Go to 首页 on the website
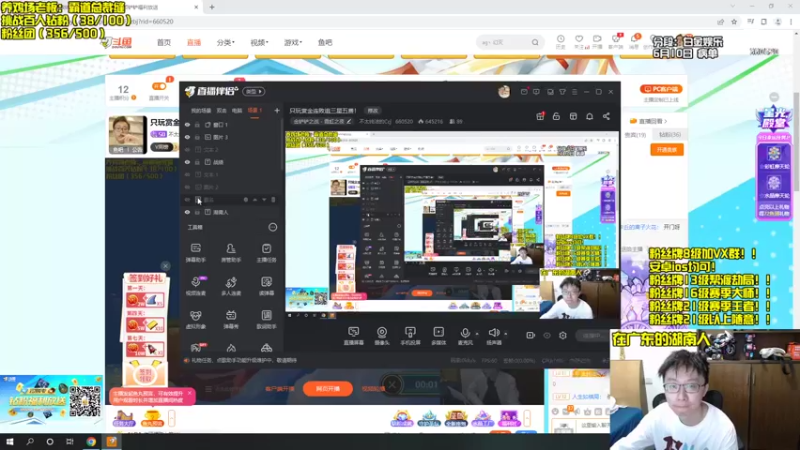The width and height of the screenshot is (800, 450). [164, 42]
